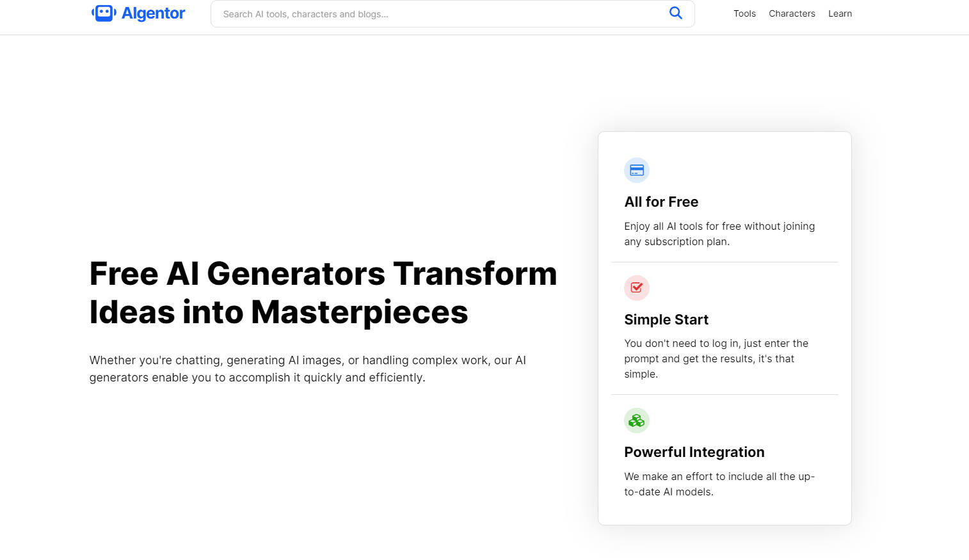This screenshot has width=969, height=560.
Task: Go to the Learn section
Action: click(840, 13)
